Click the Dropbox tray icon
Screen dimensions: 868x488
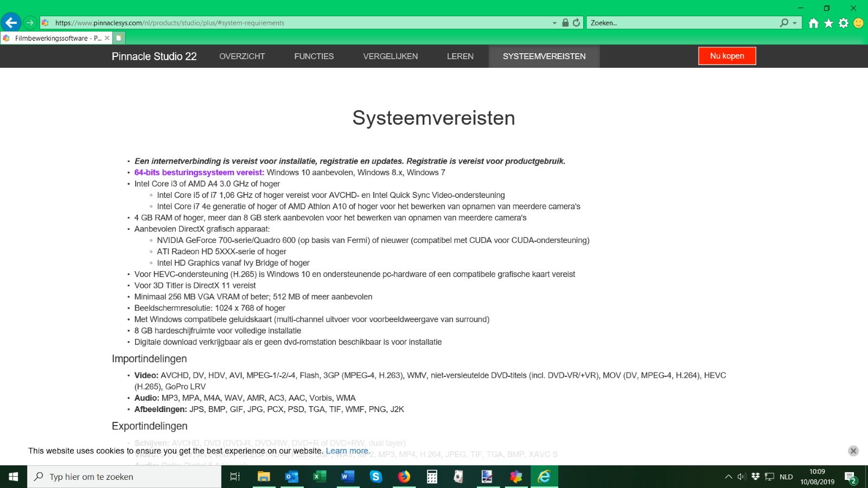[x=755, y=477]
